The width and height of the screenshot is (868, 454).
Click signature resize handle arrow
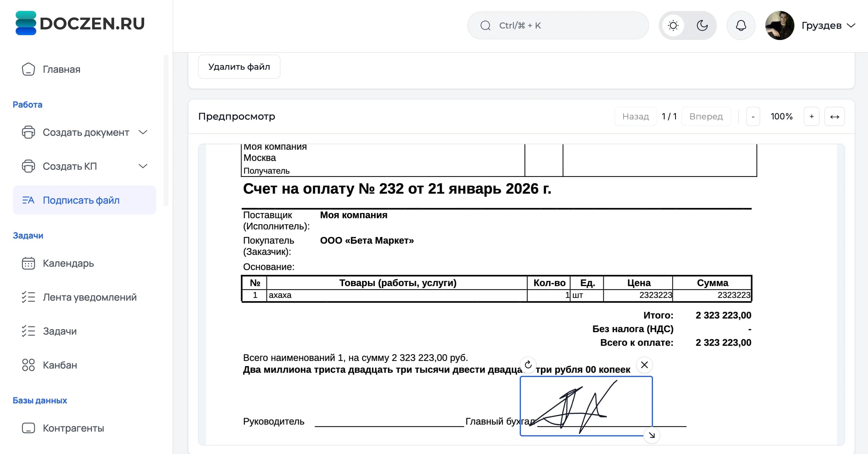[652, 436]
